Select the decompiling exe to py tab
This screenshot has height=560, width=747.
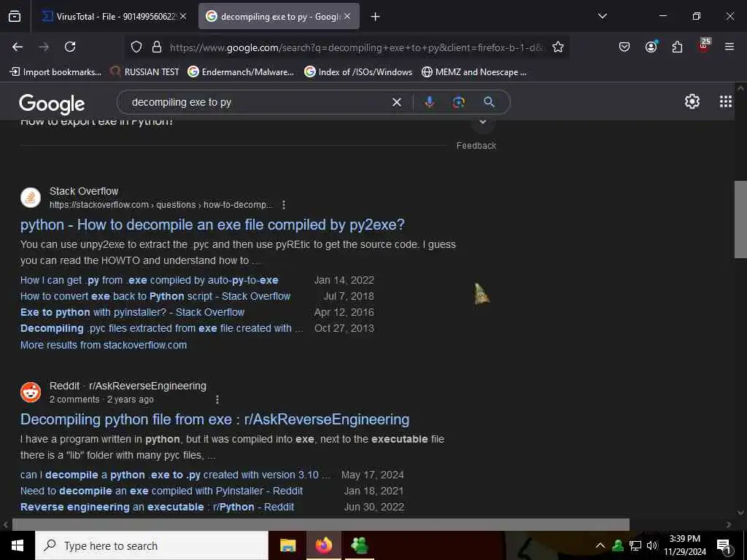click(279, 16)
